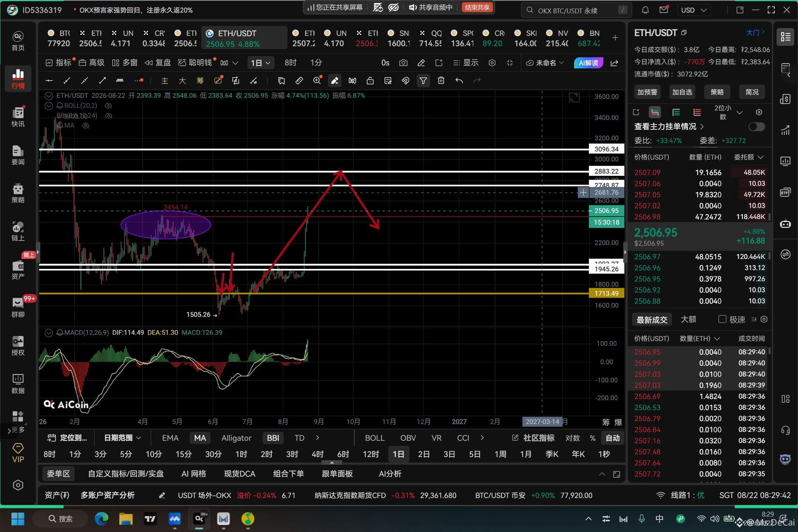Activate the zoom-in magnifier tool
Image resolution: width=798 pixels, height=532 pixels.
click(317, 81)
